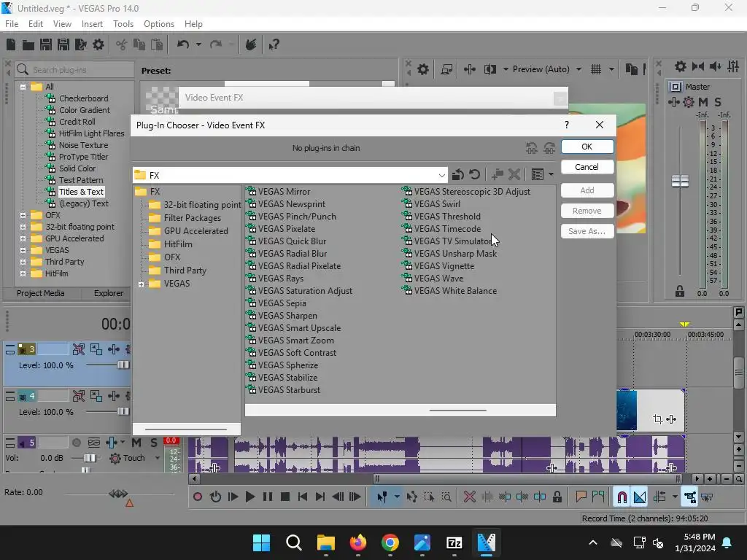Screen dimensions: 747x560
Task: Open the Insert menu
Action: pyautogui.click(x=92, y=24)
